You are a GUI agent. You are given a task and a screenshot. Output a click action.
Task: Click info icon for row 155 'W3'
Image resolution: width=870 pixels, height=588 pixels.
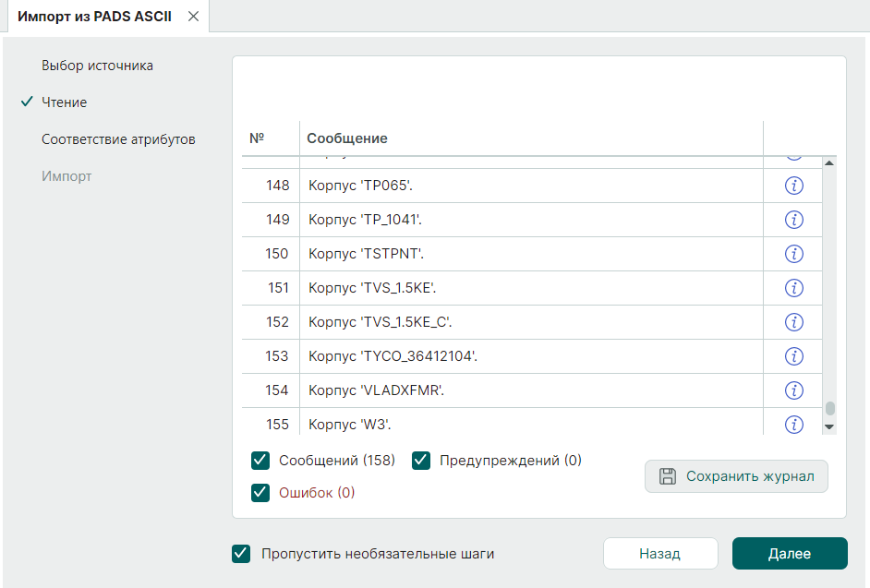point(792,425)
